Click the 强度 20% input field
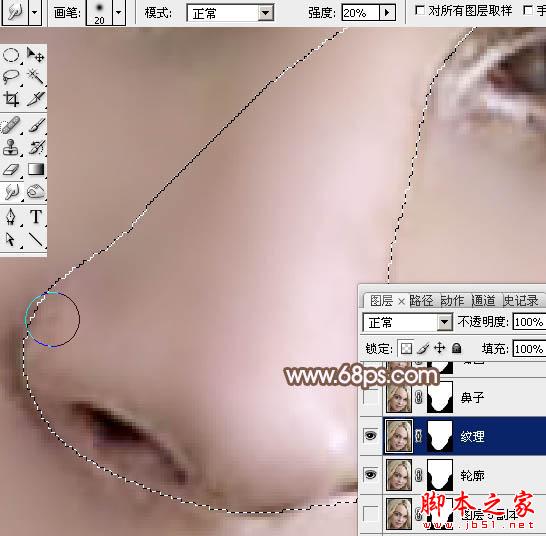The width and height of the screenshot is (546, 536). [x=360, y=13]
